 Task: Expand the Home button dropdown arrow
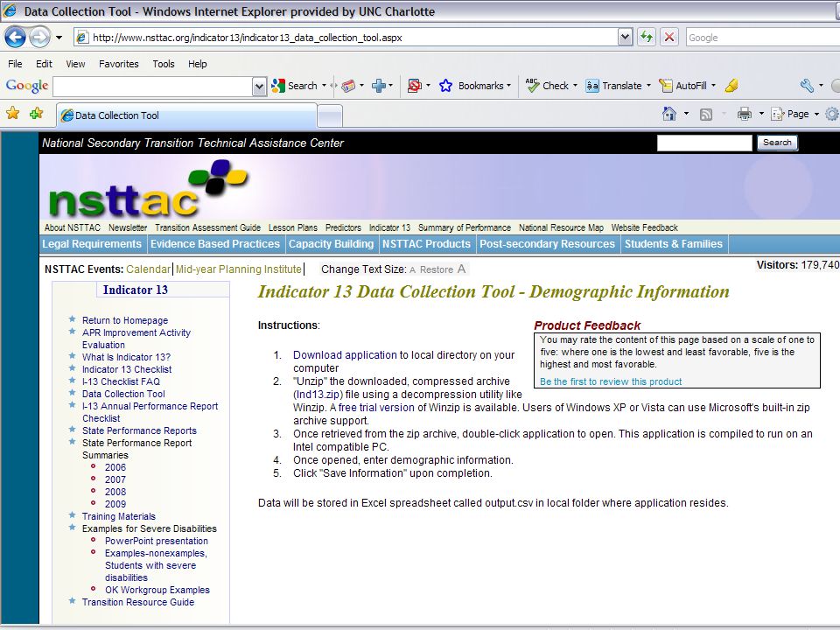point(686,114)
